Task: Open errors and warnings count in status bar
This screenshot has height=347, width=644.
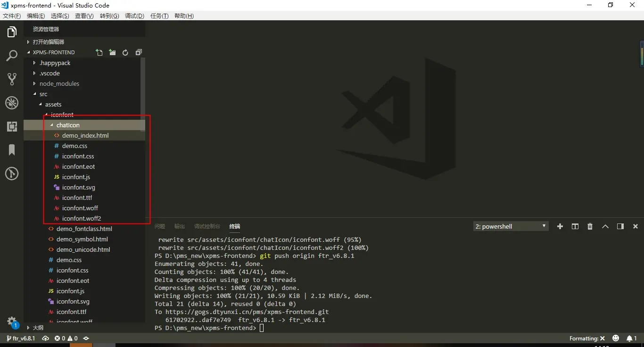Action: click(66, 339)
